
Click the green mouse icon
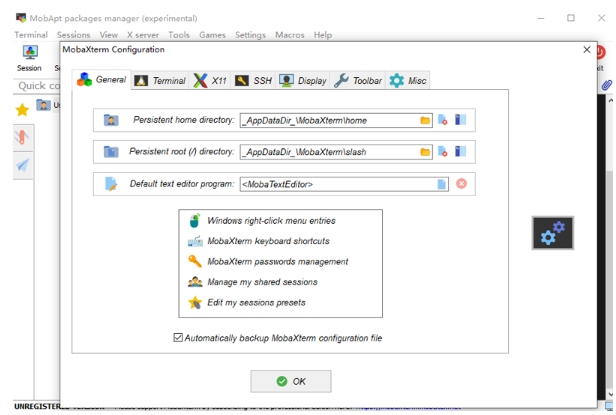pos(195,221)
